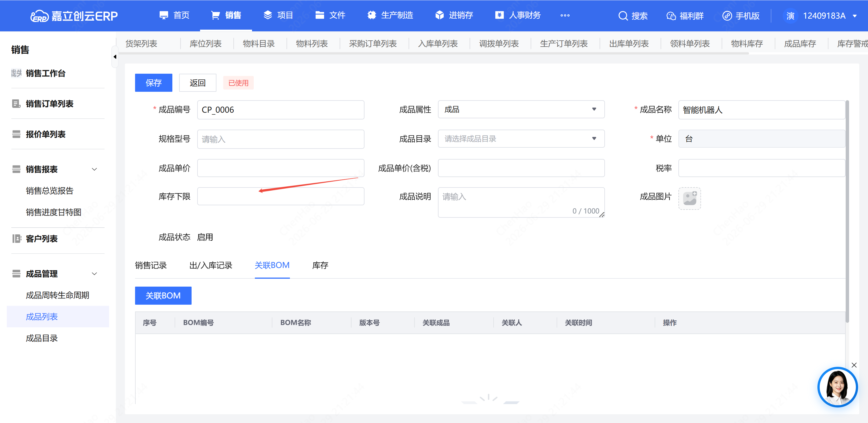868x423 pixels.
Task: Click the 人事财务 icon
Action: [499, 16]
